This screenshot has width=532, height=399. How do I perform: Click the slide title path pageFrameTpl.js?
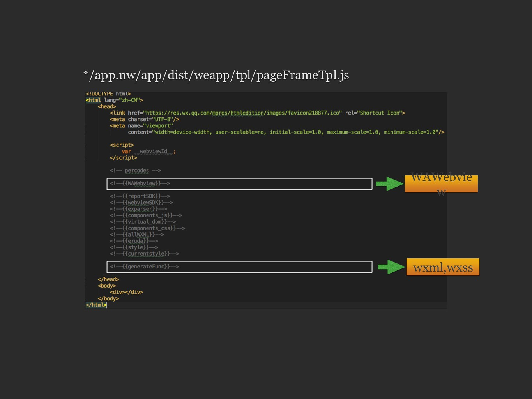pyautogui.click(x=216, y=75)
